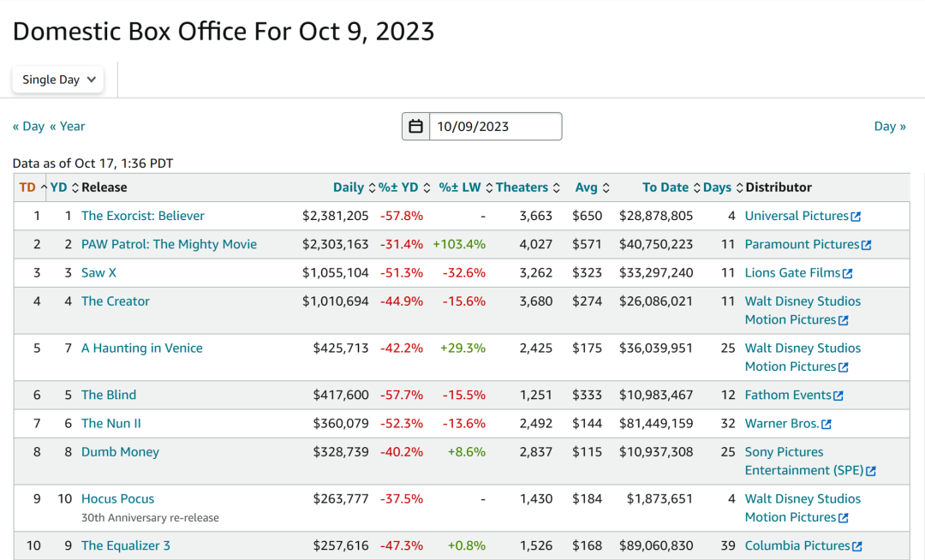925x560 pixels.
Task: Go to the previous day link
Action: coord(28,126)
